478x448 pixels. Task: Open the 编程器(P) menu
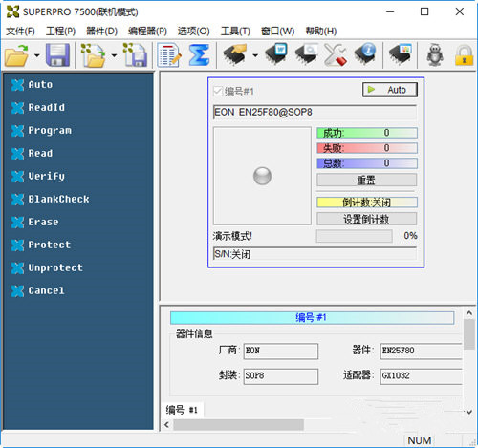(x=147, y=32)
